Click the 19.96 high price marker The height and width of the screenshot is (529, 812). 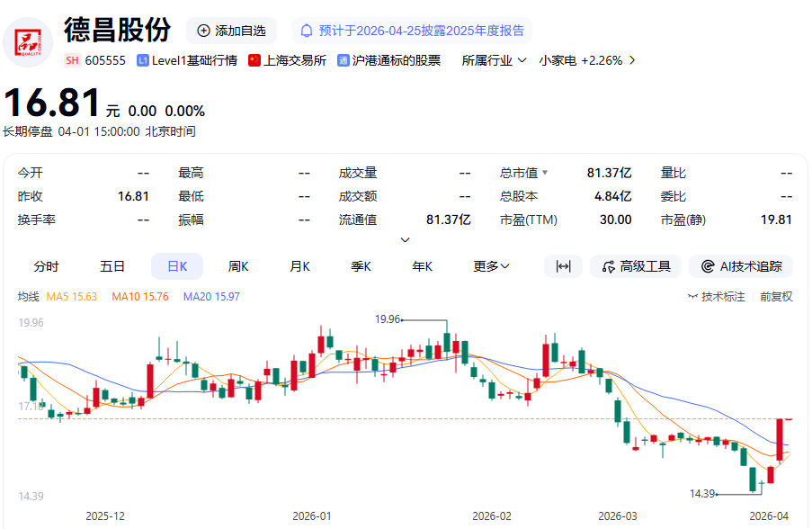pos(388,318)
